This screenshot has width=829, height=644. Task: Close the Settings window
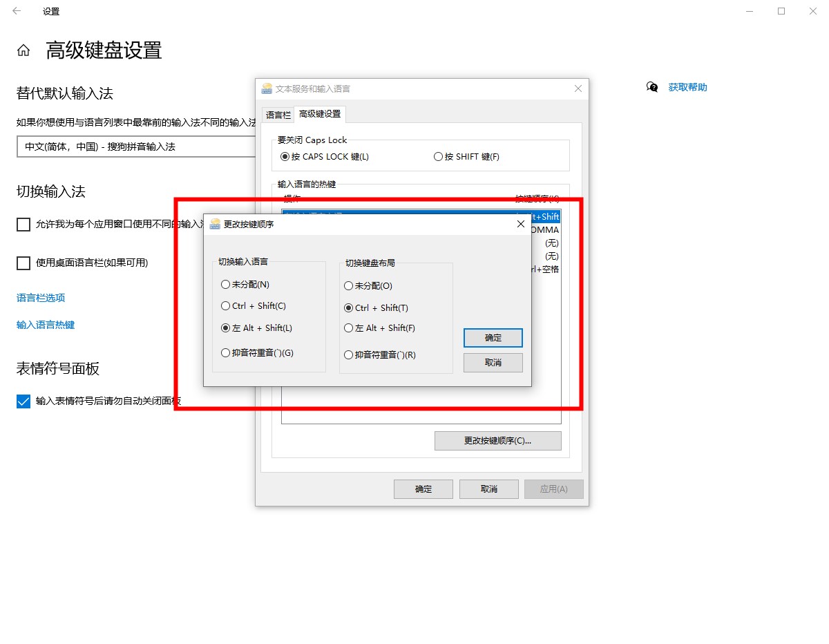click(813, 11)
